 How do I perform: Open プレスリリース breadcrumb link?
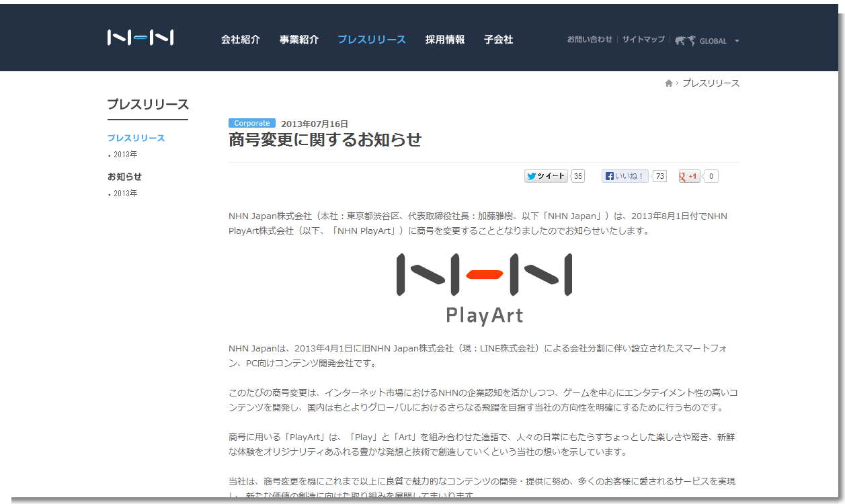tap(711, 83)
